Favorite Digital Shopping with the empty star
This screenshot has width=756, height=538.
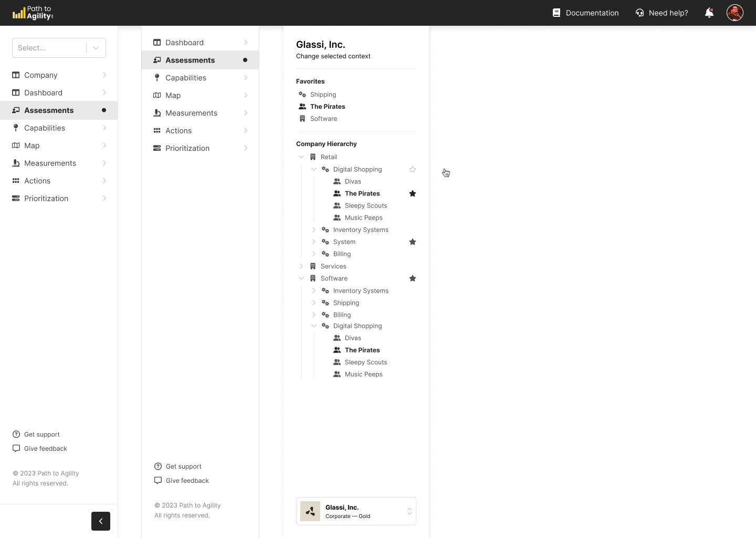click(413, 169)
